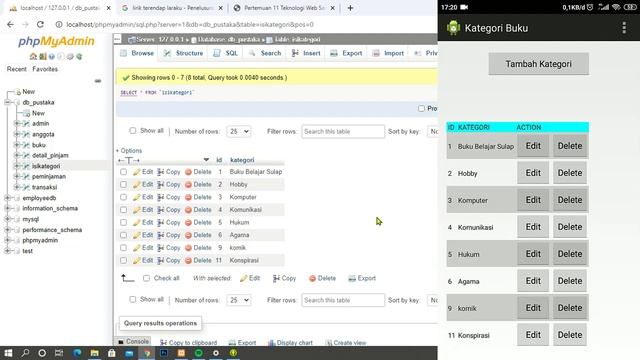
Task: Open upper Sort by key dropdown
Action: click(x=433, y=131)
